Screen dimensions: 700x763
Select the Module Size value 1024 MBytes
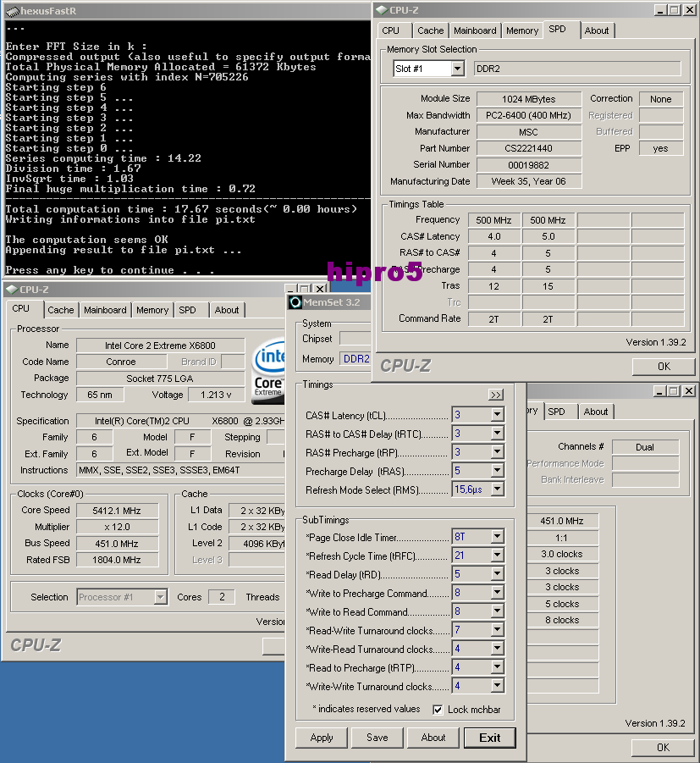click(529, 99)
